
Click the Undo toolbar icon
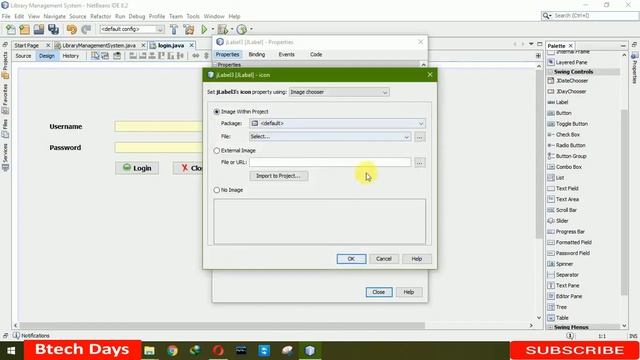pyautogui.click(x=72, y=29)
